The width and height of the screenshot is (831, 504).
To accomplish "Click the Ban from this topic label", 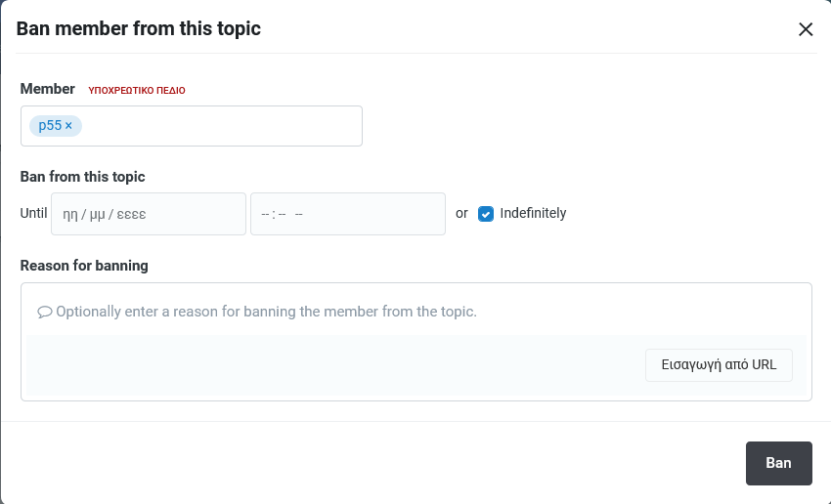I will (x=82, y=177).
